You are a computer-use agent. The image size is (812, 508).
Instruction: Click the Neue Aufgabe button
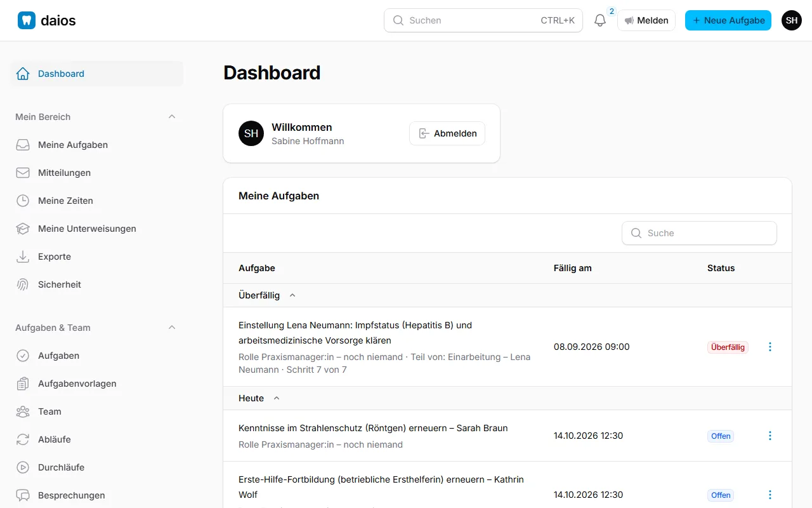[x=728, y=20]
